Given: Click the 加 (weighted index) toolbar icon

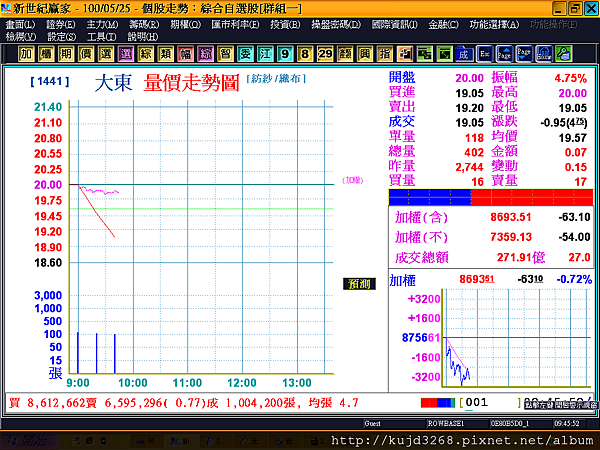Looking at the screenshot, I should [x=26, y=54].
